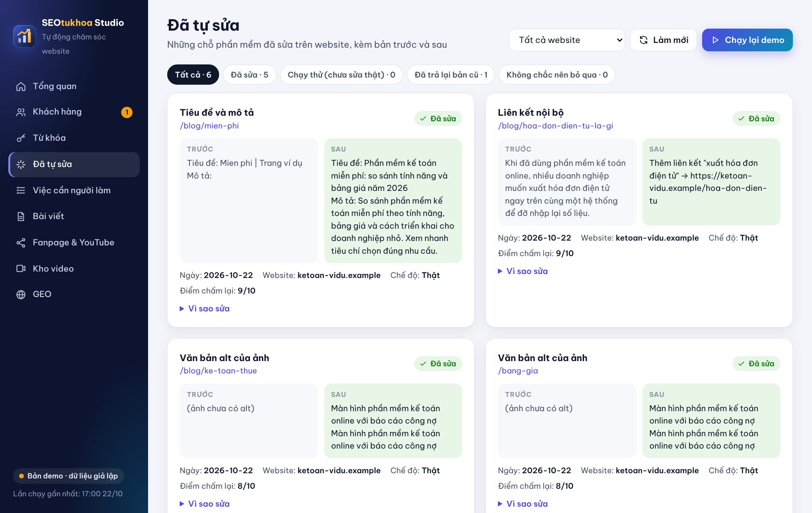Open the Tất cả website dropdown
Image resolution: width=812 pixels, height=513 pixels.
(x=567, y=40)
